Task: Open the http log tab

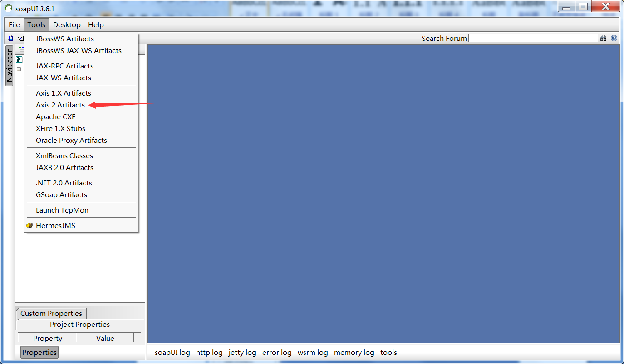Action: coord(209,352)
